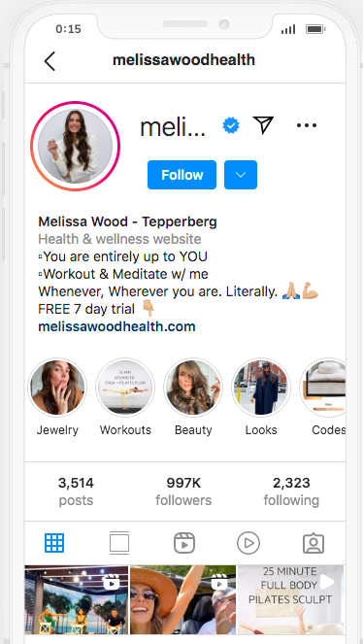Open the Looks story highlight
Image resolution: width=363 pixels, height=644 pixels.
[261, 388]
